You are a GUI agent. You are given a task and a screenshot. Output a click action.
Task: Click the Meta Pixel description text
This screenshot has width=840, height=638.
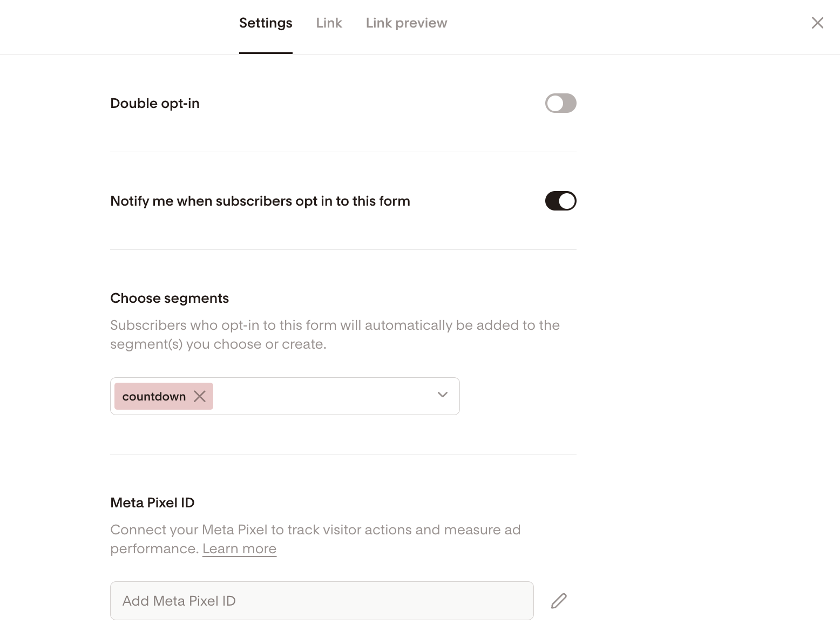click(315, 530)
